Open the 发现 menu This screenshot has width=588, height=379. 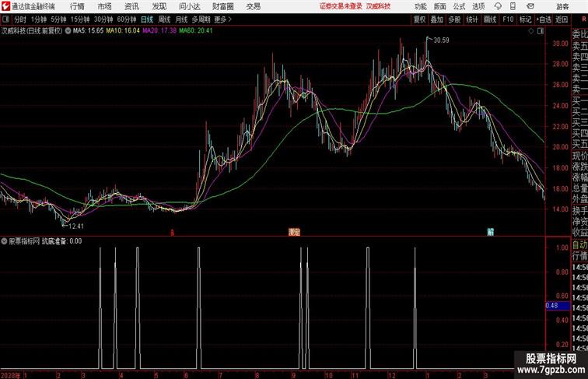(x=159, y=6)
